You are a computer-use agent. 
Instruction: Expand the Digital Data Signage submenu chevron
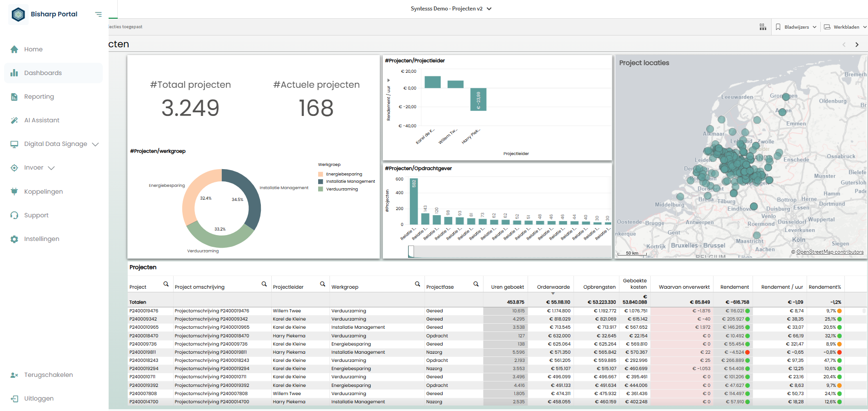pyautogui.click(x=95, y=144)
